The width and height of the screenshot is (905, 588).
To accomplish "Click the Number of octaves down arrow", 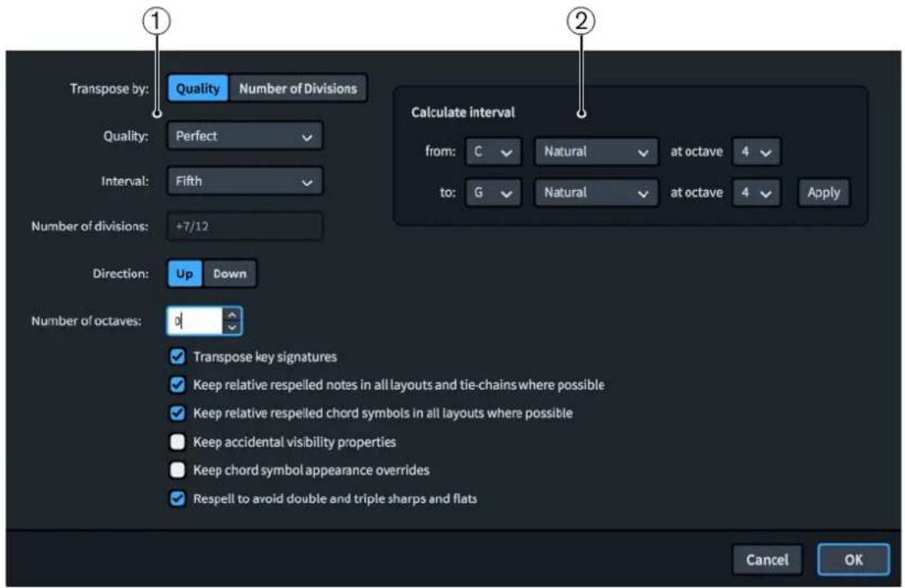I will coord(232,328).
